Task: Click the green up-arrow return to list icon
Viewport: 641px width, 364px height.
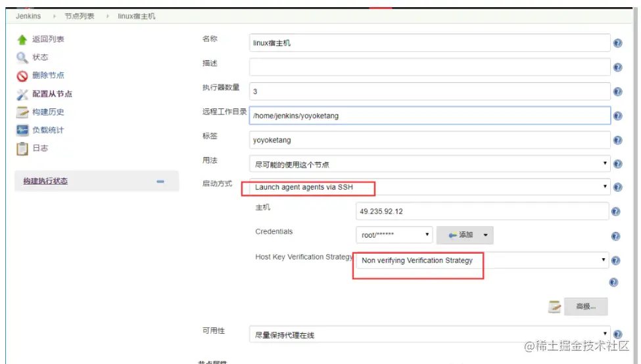Action: [x=22, y=39]
